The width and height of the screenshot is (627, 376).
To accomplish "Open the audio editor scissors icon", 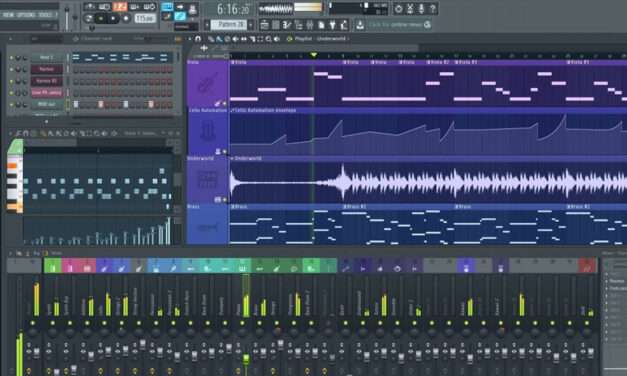I will click(x=410, y=8).
